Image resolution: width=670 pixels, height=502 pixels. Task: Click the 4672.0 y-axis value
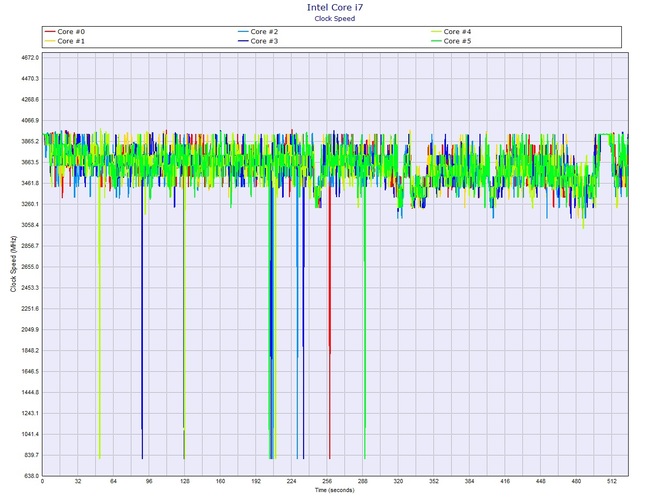tap(30, 57)
